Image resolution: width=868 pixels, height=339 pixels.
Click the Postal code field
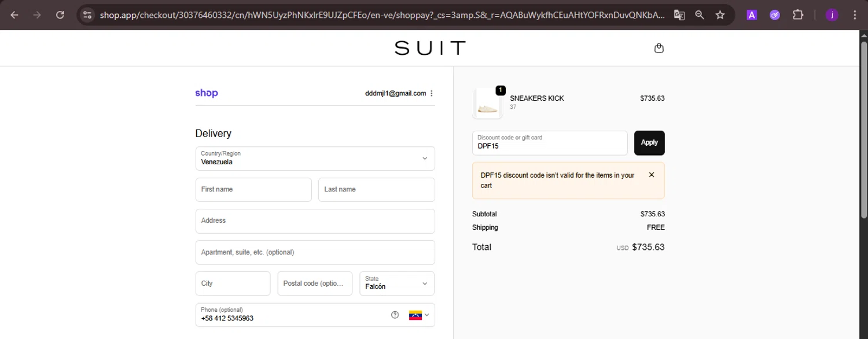pos(315,283)
